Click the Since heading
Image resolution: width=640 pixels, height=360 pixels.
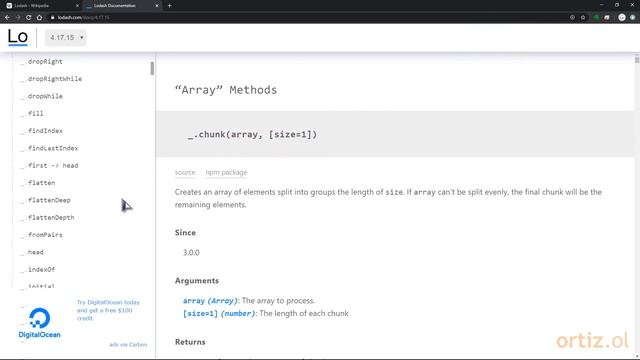pyautogui.click(x=185, y=233)
